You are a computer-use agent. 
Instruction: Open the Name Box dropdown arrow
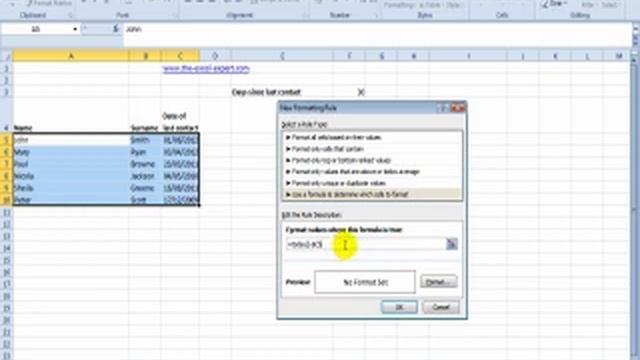point(75,29)
